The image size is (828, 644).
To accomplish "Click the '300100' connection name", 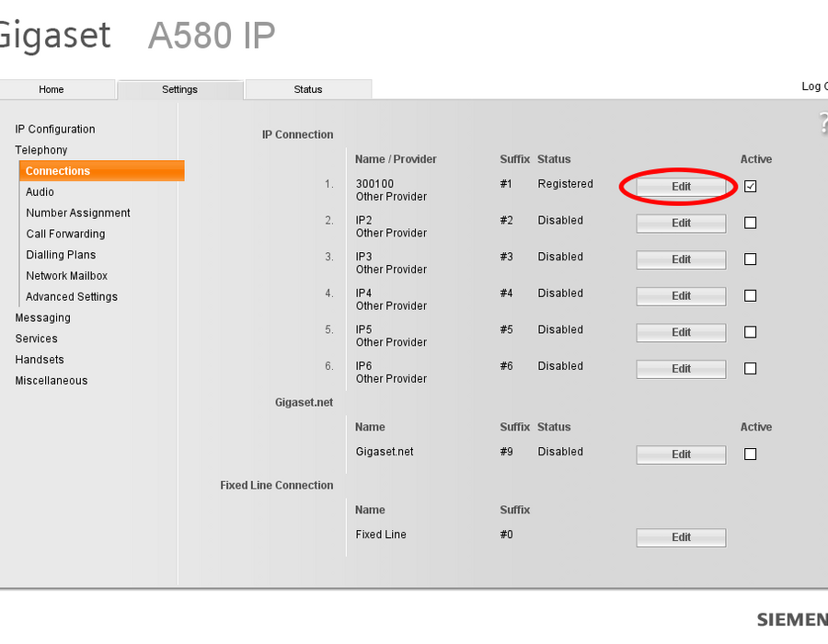I will (x=374, y=184).
